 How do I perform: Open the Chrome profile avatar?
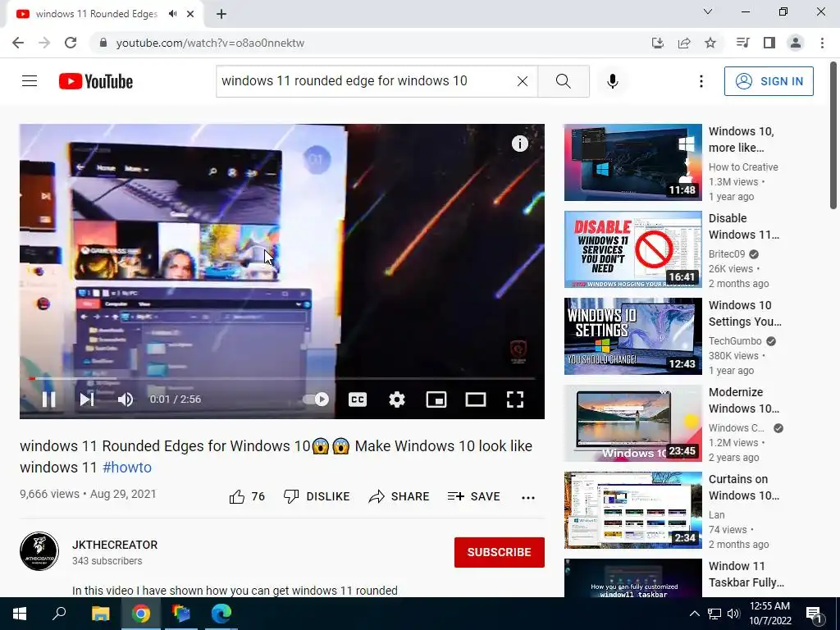(x=796, y=43)
